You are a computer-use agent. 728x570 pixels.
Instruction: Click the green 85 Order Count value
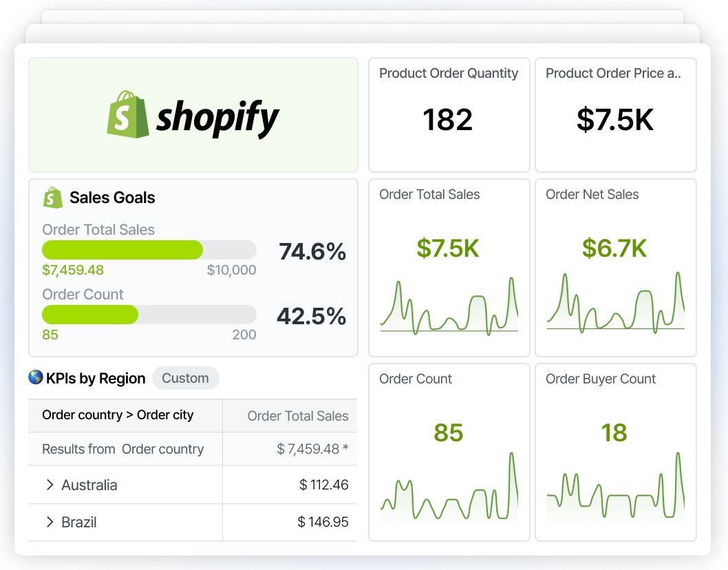click(x=449, y=432)
